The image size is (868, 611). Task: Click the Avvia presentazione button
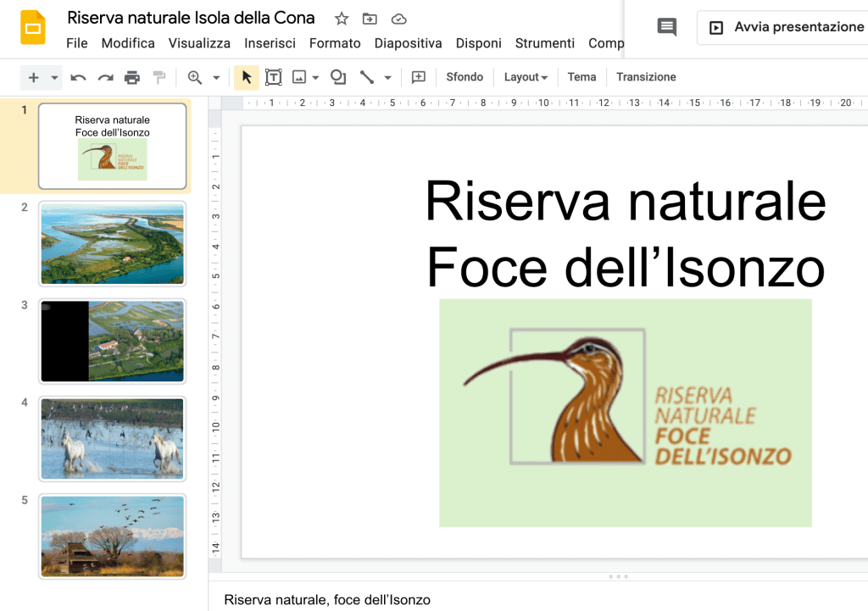786,27
